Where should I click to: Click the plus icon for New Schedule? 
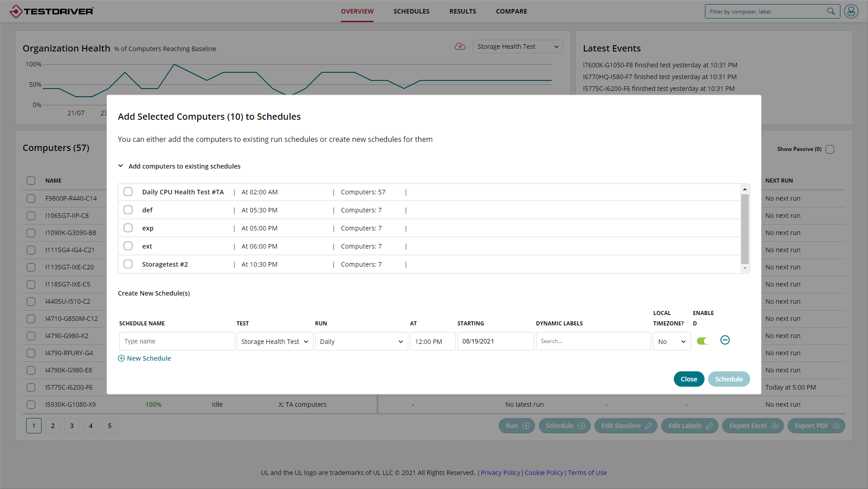121,358
